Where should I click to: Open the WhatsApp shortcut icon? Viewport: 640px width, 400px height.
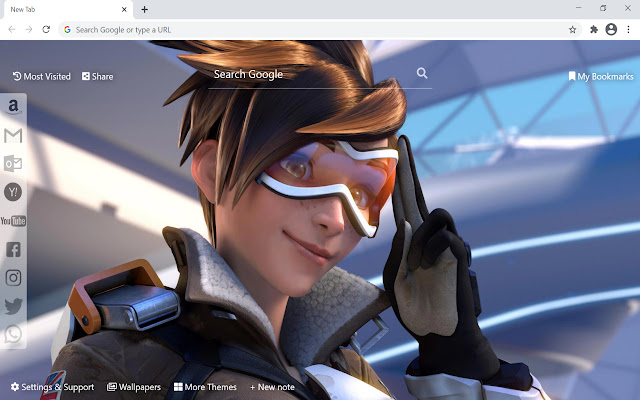[13, 334]
